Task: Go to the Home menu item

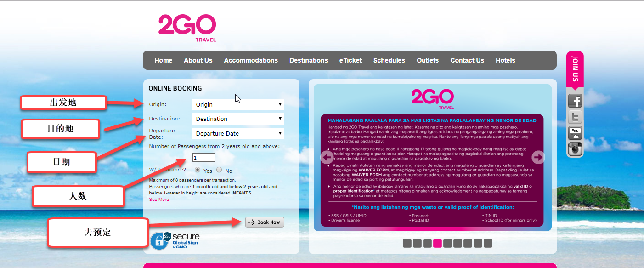Action: click(164, 60)
